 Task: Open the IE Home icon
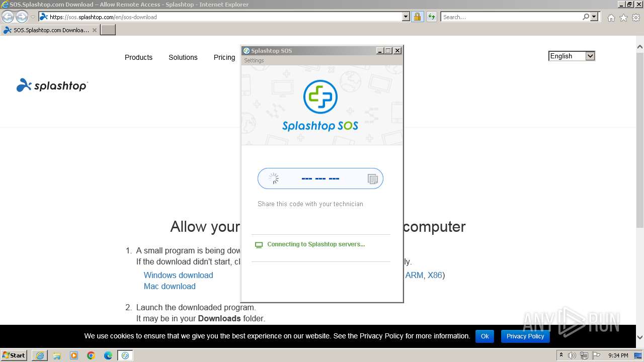pos(611,18)
